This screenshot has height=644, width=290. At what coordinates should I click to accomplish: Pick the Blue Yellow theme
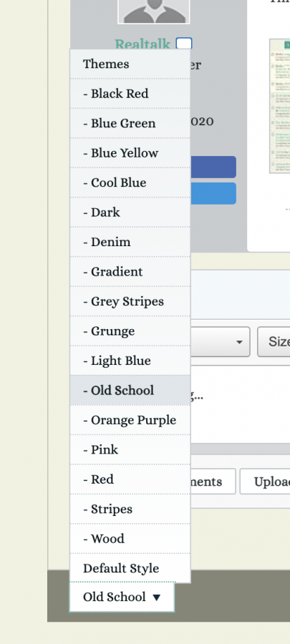130,153
